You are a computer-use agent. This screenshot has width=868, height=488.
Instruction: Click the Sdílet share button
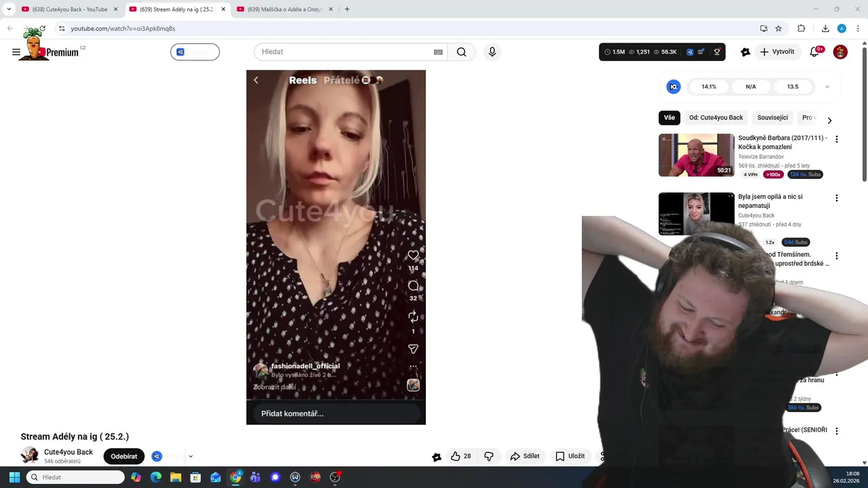click(x=525, y=456)
